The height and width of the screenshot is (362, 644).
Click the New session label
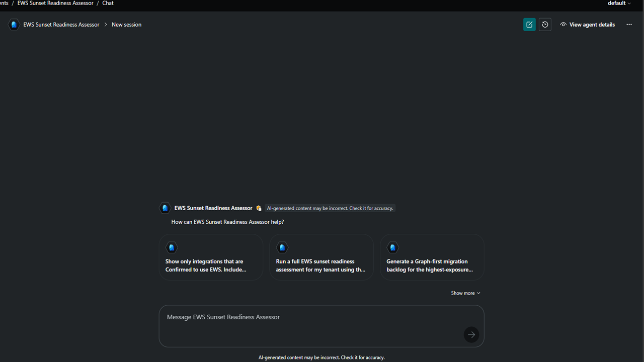coord(126,25)
